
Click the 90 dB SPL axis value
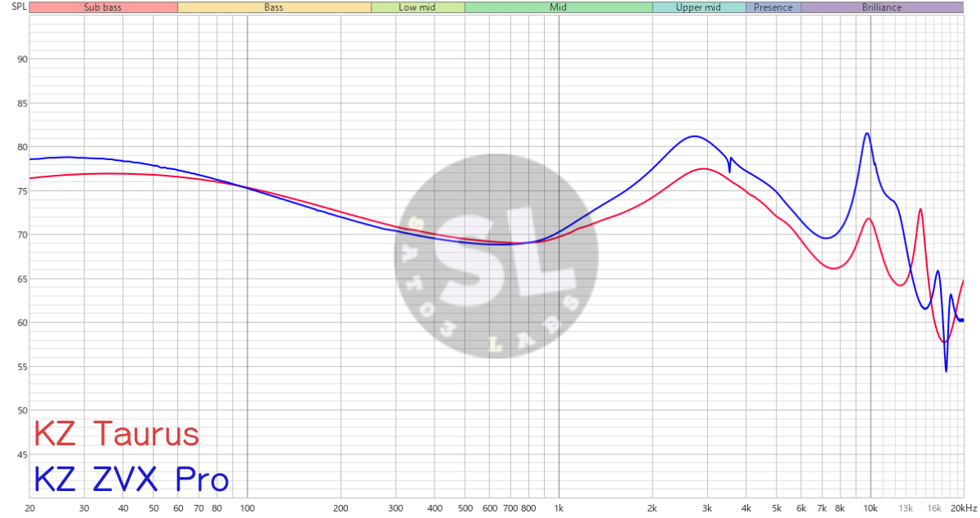coord(22,59)
